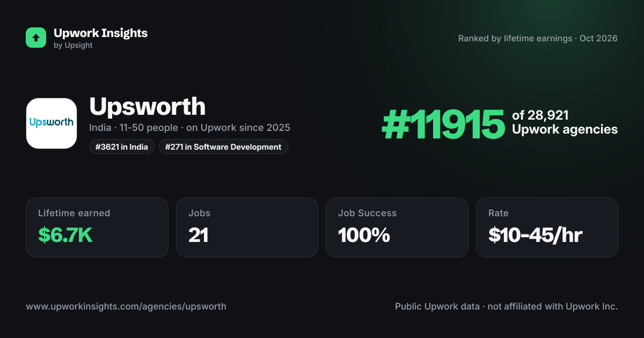Click the '#271 in Software Development' badge
Image resolution: width=644 pixels, height=338 pixels.
point(223,146)
